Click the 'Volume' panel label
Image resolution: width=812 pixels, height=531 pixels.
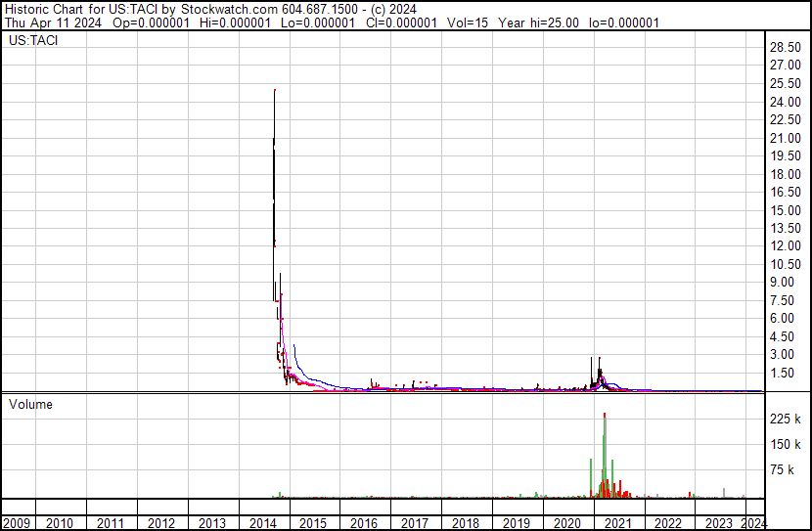[30, 404]
